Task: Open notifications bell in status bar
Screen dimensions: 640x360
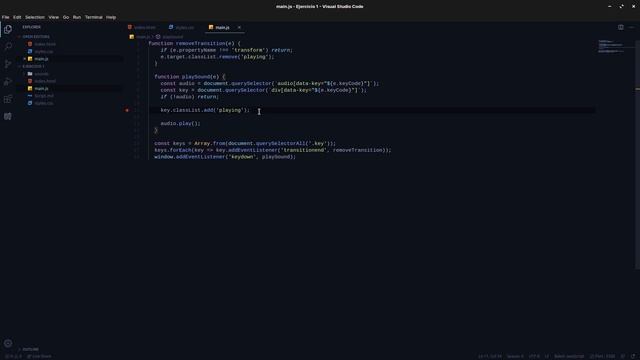Action: point(633,356)
